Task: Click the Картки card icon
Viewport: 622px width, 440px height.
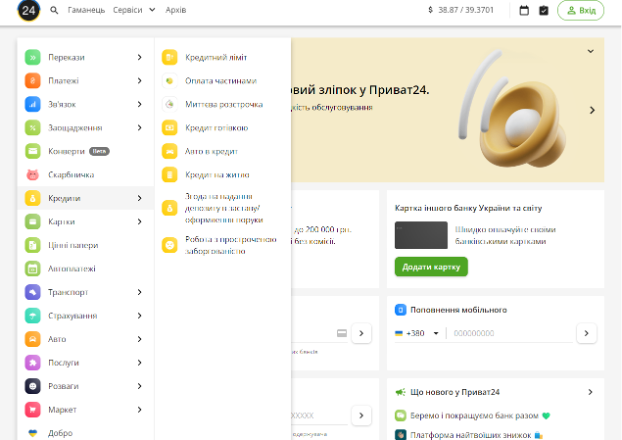Action: pos(33,221)
